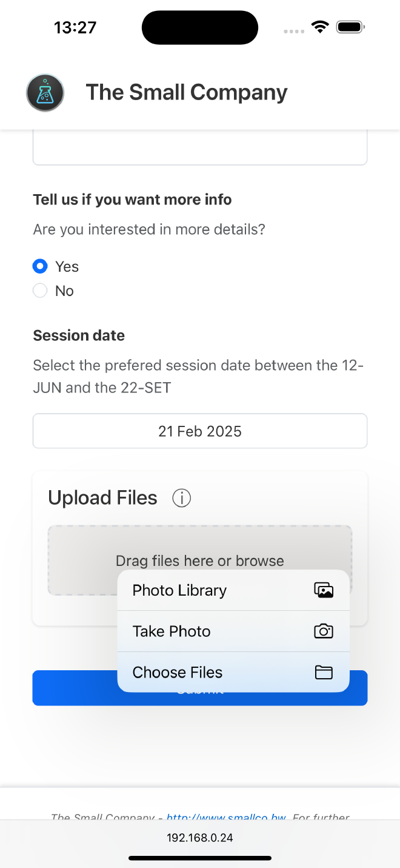Screen dimensions: 400x868
Task: Expand the browse option in the drag files area
Action: coord(262,560)
